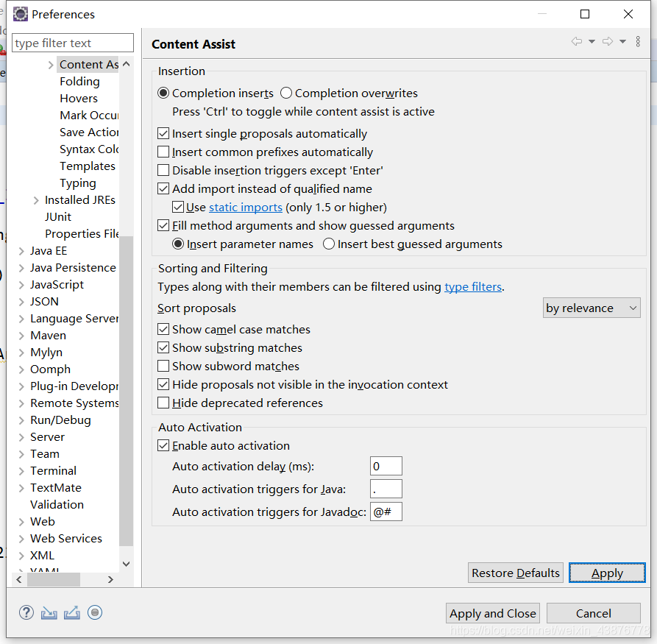Screen dimensions: 657x644
Task: Open the three-dot view menu icon
Action: pyautogui.click(x=638, y=41)
